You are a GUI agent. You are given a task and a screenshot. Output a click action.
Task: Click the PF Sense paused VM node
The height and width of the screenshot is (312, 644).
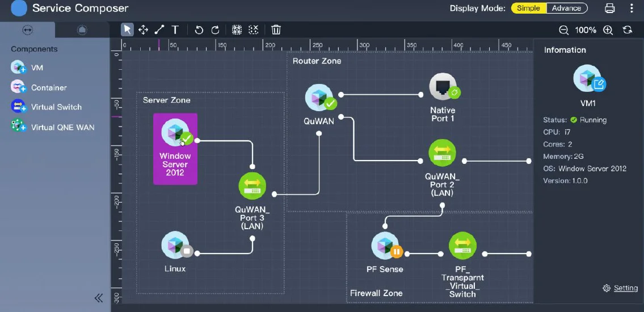(386, 247)
